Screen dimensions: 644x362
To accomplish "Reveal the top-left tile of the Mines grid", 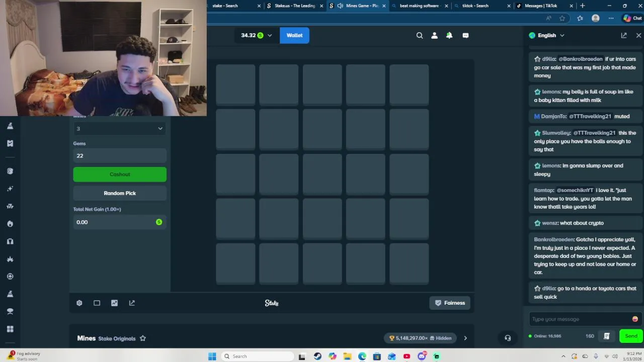I will point(235,84).
